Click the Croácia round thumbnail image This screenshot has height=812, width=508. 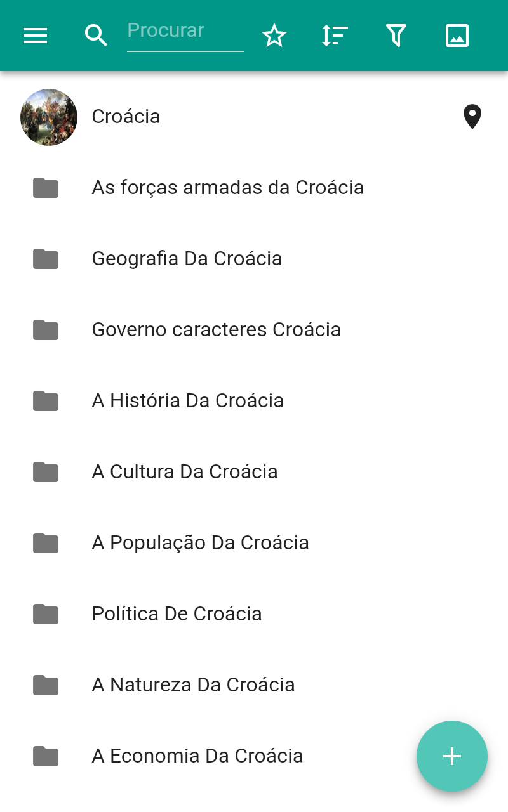(49, 117)
